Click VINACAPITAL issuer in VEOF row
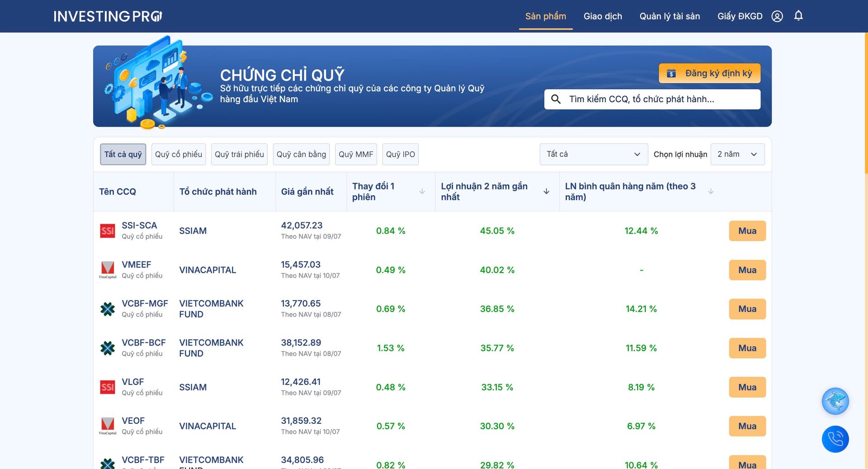Image resolution: width=868 pixels, height=469 pixels. point(208,426)
